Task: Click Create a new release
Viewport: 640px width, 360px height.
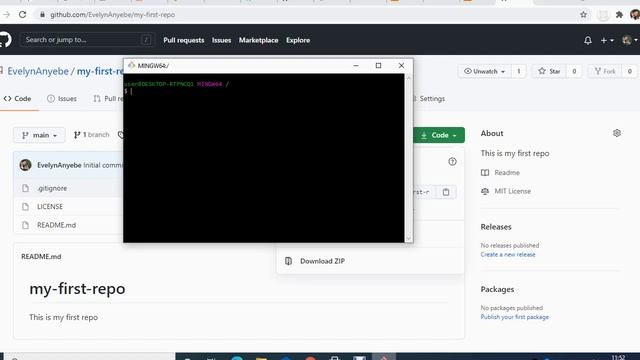Action: click(x=508, y=254)
